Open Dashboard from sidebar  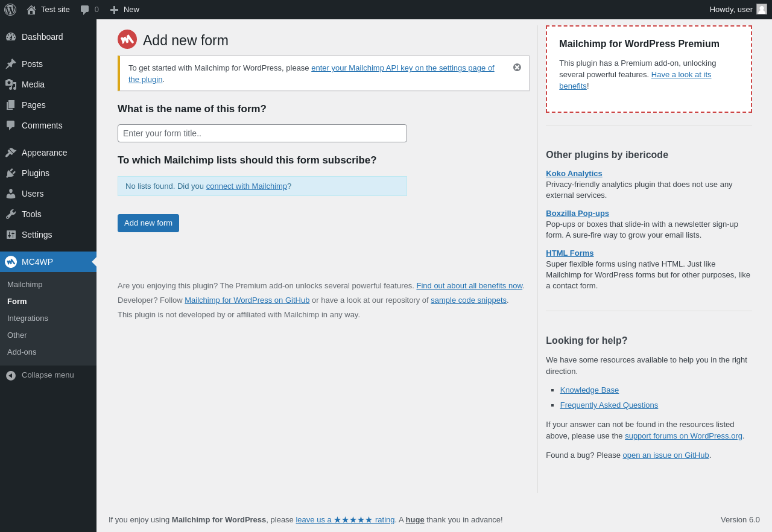(x=42, y=37)
